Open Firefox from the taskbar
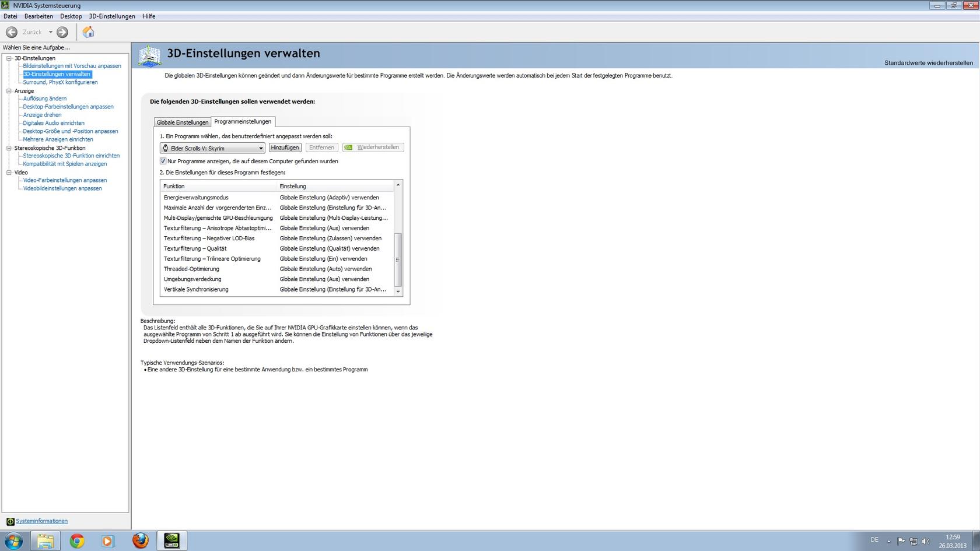The image size is (980, 551). pos(140,541)
